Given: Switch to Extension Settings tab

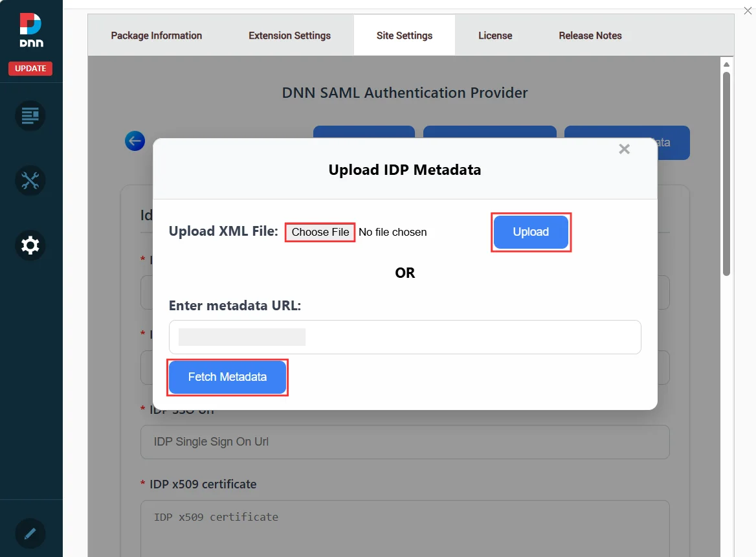Looking at the screenshot, I should (x=290, y=35).
